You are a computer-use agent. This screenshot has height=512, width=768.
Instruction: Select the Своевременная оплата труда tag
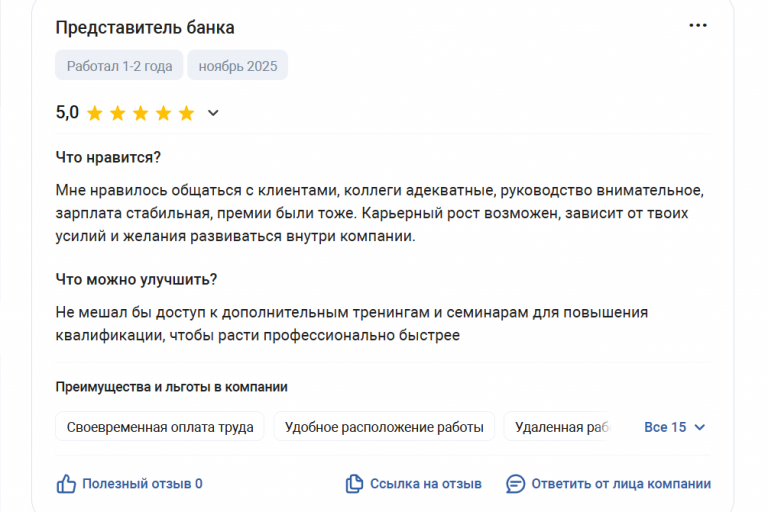tap(160, 427)
